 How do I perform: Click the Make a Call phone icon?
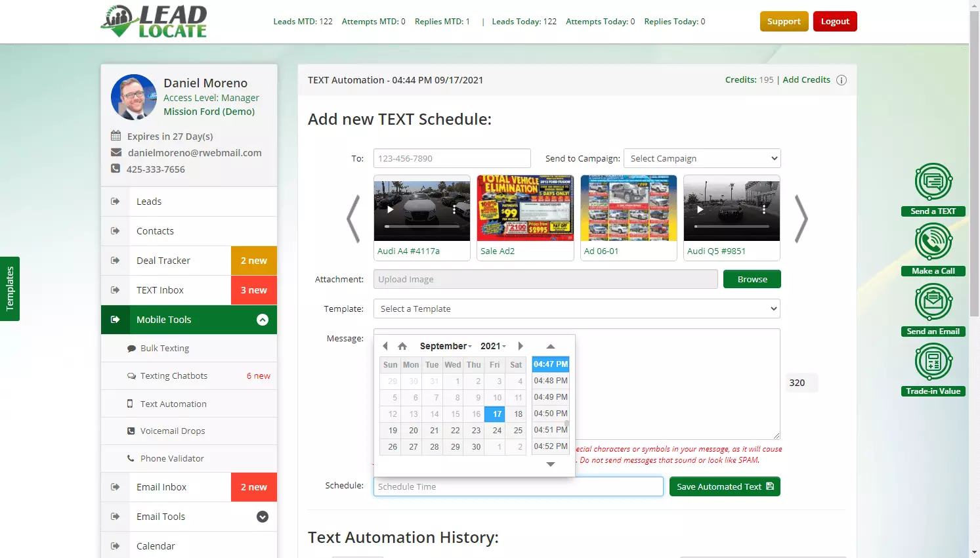[x=933, y=242]
